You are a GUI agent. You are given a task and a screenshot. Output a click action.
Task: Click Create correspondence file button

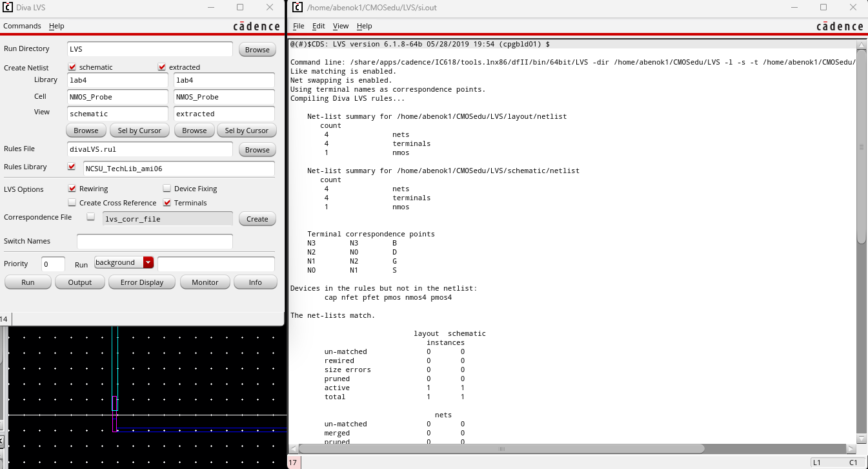click(257, 219)
